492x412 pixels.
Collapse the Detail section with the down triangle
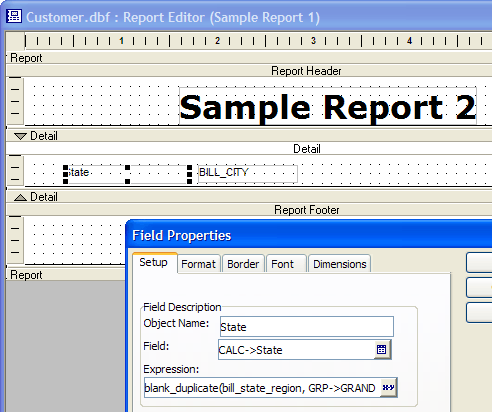(20, 136)
